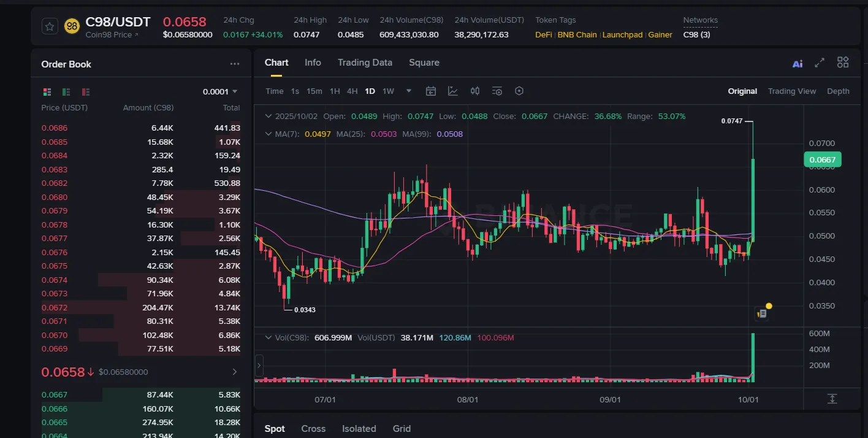Expand more time intervals dropdown arrow
868x438 pixels.
tap(409, 91)
